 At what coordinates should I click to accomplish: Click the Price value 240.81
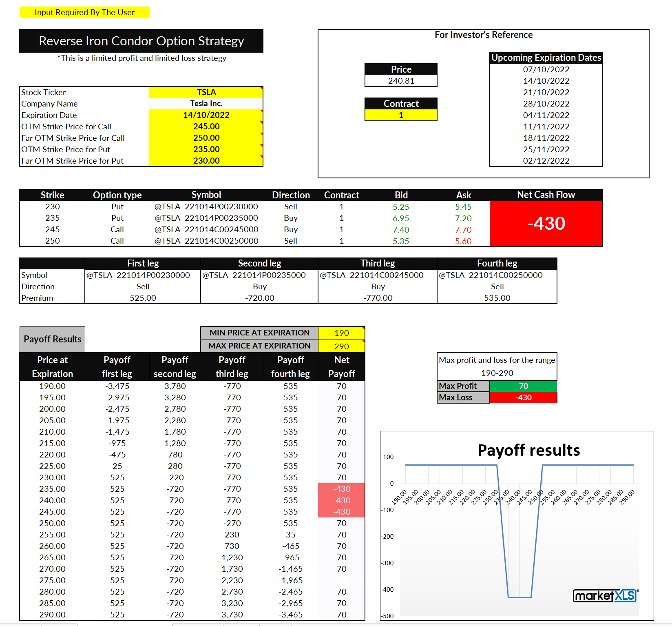point(401,81)
